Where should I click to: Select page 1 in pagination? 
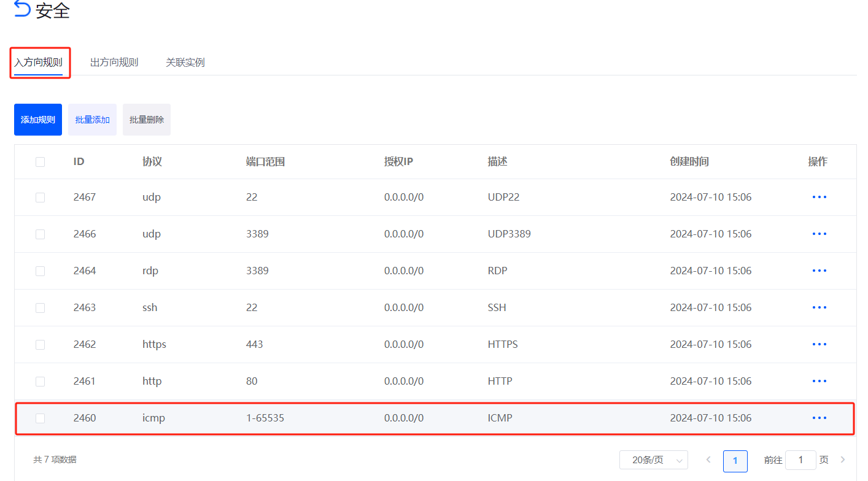pos(735,460)
